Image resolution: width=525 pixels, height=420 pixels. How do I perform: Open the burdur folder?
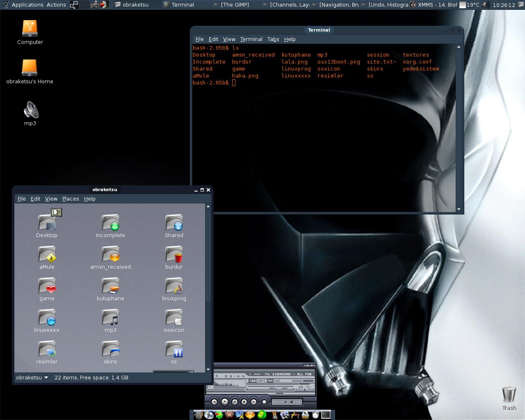[174, 257]
